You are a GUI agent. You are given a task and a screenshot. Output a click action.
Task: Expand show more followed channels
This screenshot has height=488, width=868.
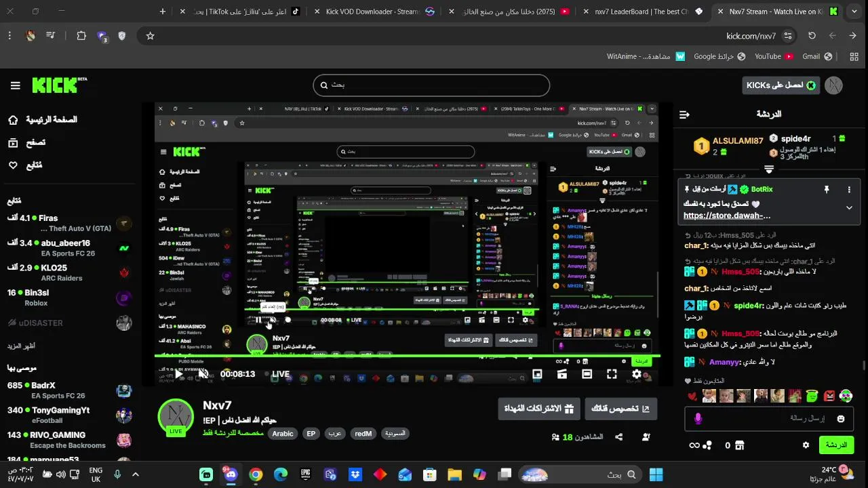pos(22,346)
